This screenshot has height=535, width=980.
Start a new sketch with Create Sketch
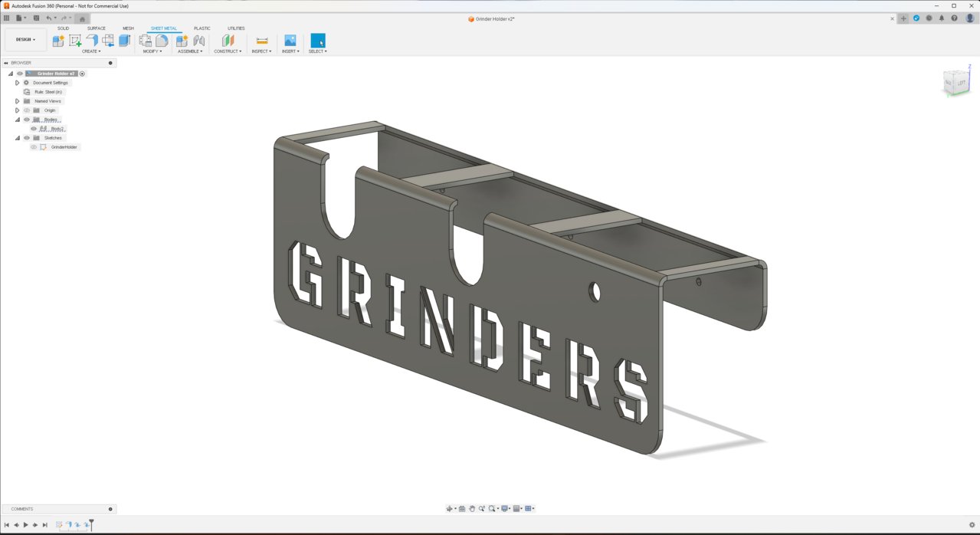coord(75,41)
